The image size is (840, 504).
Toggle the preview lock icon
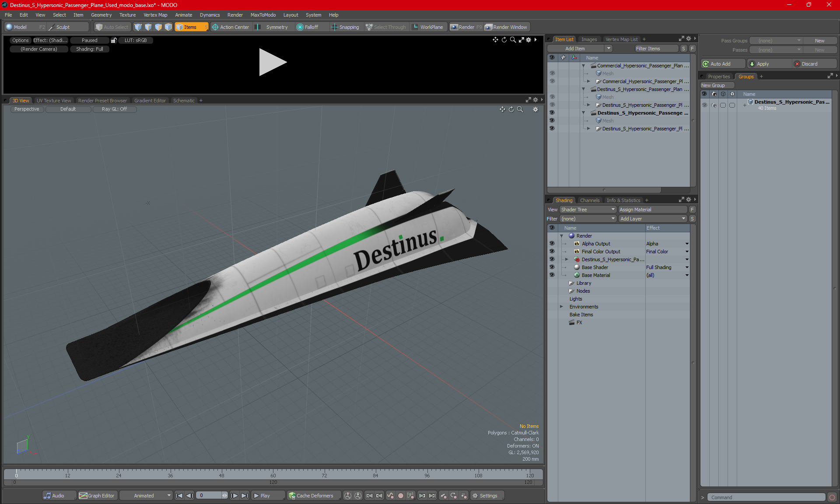114,40
